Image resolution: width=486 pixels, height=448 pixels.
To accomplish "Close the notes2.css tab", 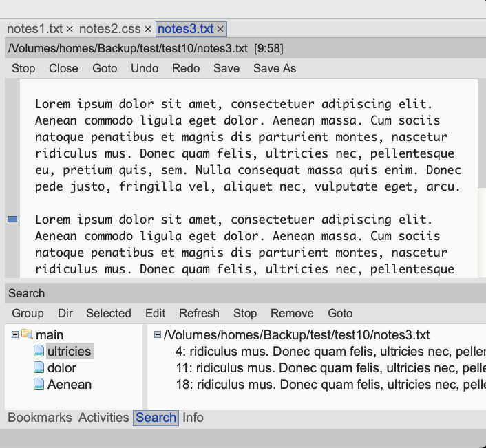I will pyautogui.click(x=148, y=29).
